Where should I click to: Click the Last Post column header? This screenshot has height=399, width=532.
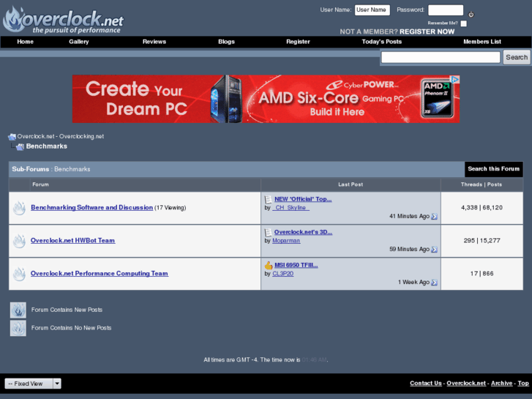[351, 184]
